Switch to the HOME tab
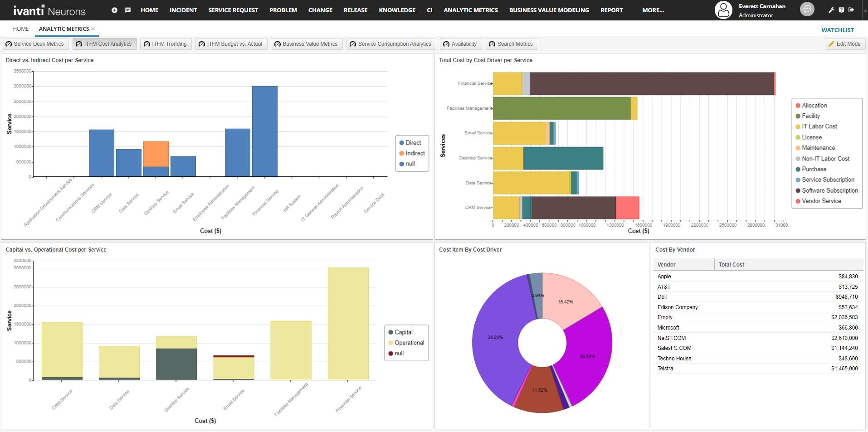 click(x=20, y=29)
